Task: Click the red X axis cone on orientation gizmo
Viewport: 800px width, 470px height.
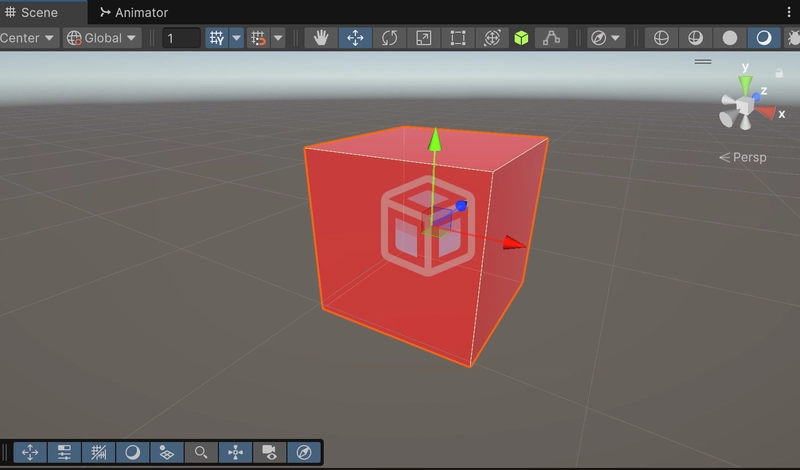Action: [x=765, y=112]
